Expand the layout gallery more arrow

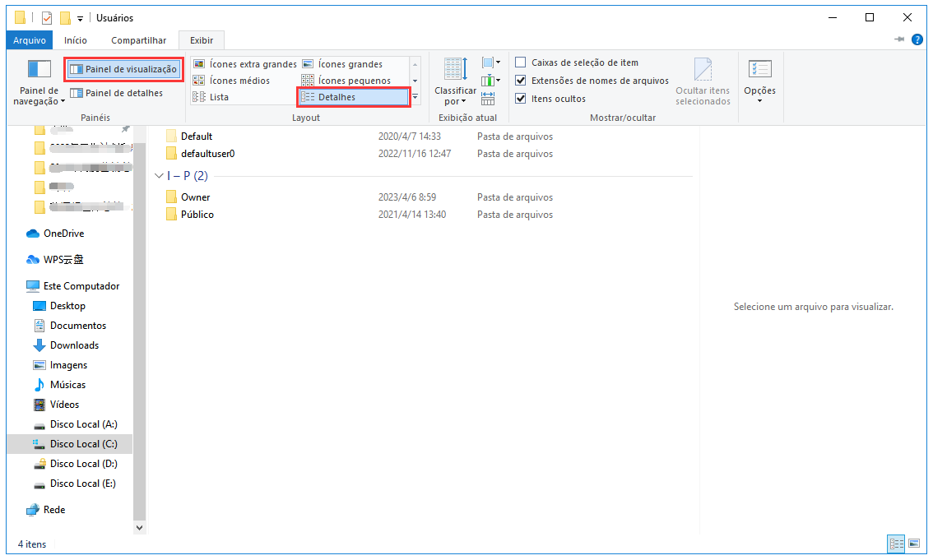[415, 97]
